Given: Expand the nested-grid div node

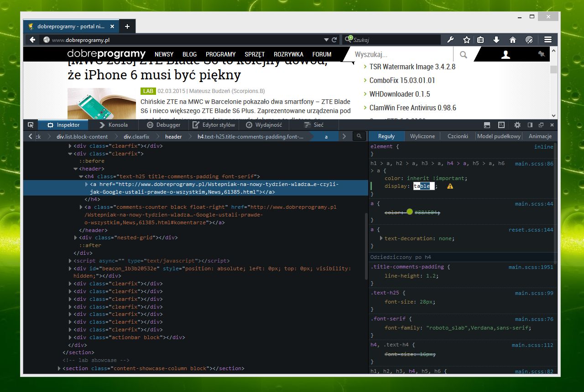Looking at the screenshot, I should pos(75,238).
